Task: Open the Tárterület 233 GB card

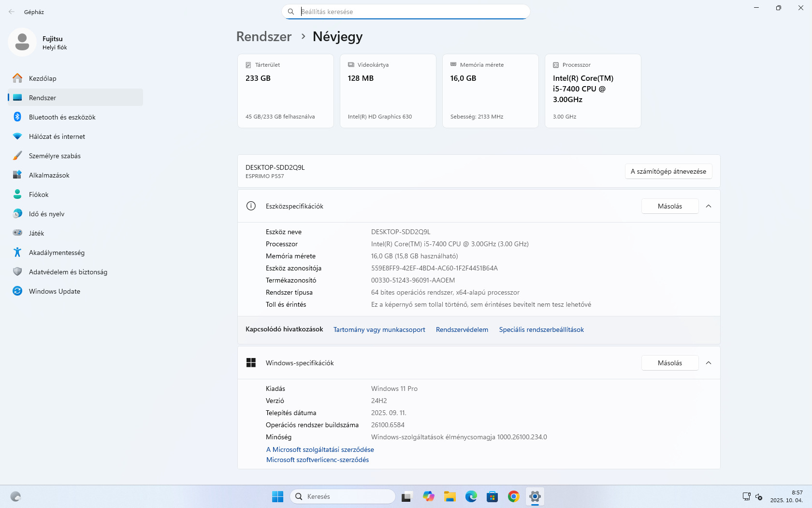Action: [286, 91]
